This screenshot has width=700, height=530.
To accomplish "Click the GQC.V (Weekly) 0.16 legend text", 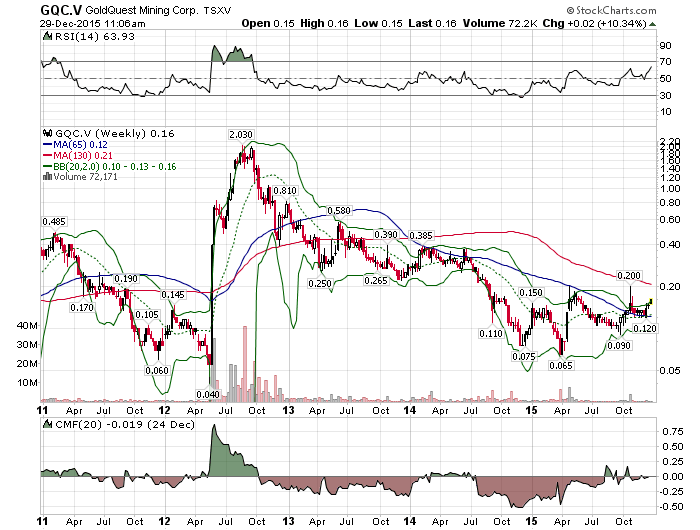I will click(x=115, y=134).
